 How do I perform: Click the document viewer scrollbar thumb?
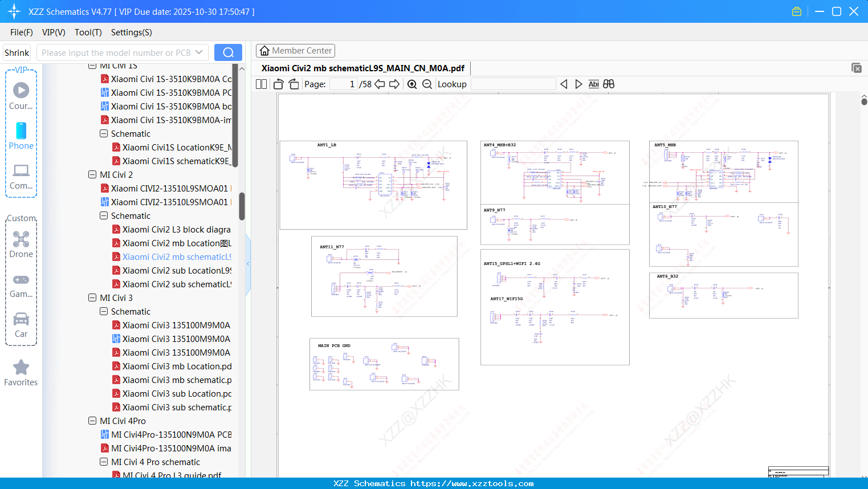(864, 102)
